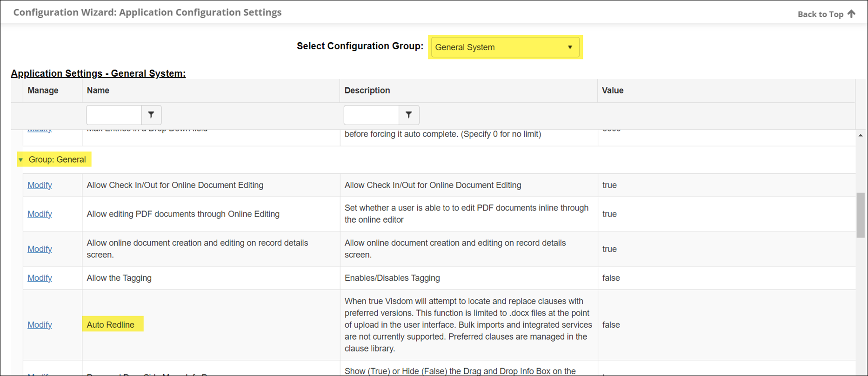Image resolution: width=868 pixels, height=376 pixels.
Task: Open the Select Configuration Group dropdown
Action: click(x=505, y=47)
